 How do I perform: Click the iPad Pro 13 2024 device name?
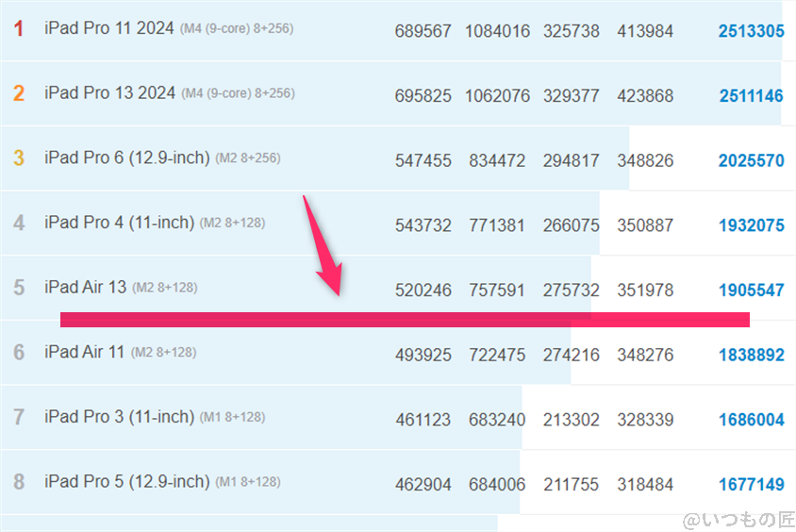click(109, 93)
